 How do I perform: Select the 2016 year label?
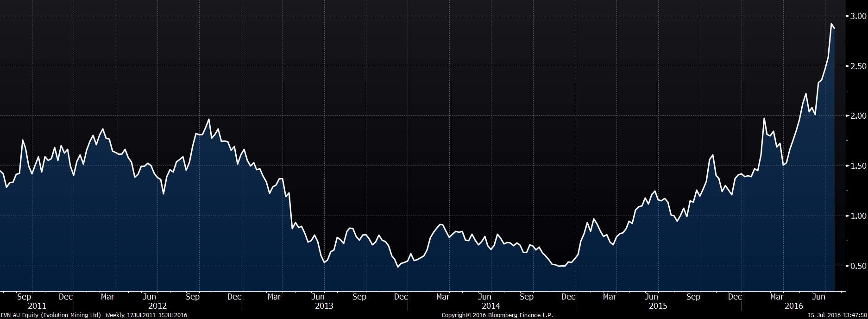point(793,306)
